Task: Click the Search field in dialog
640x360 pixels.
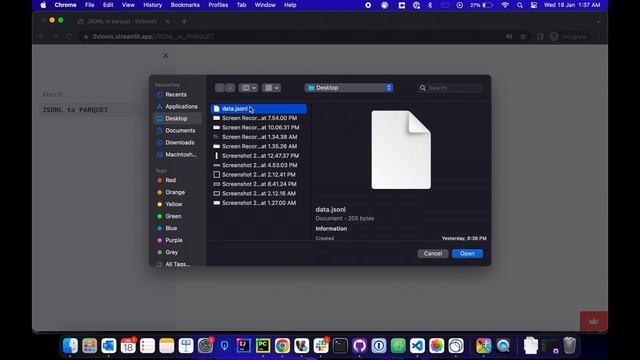Action: click(x=450, y=88)
